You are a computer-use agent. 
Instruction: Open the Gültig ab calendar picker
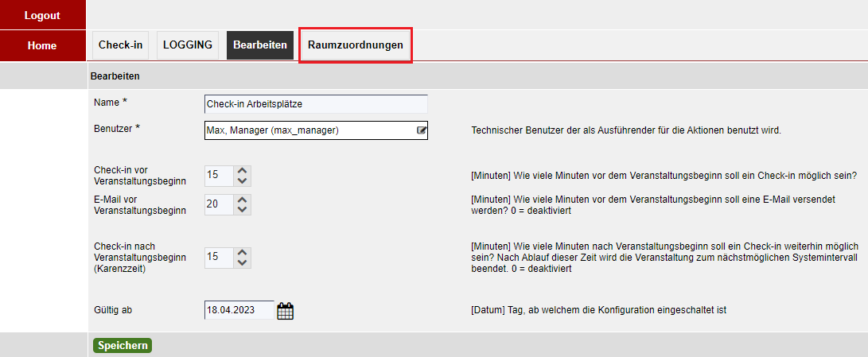click(285, 311)
